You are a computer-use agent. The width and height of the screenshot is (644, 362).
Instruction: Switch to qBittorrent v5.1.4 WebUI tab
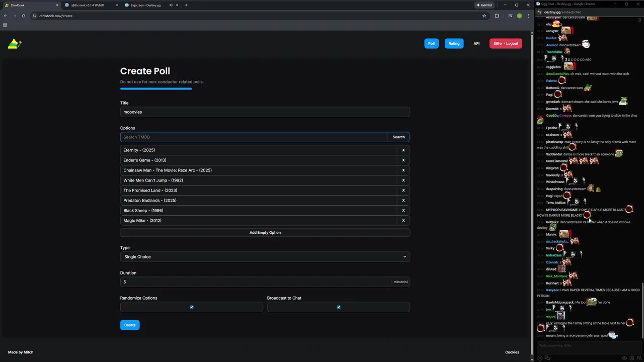pyautogui.click(x=91, y=5)
